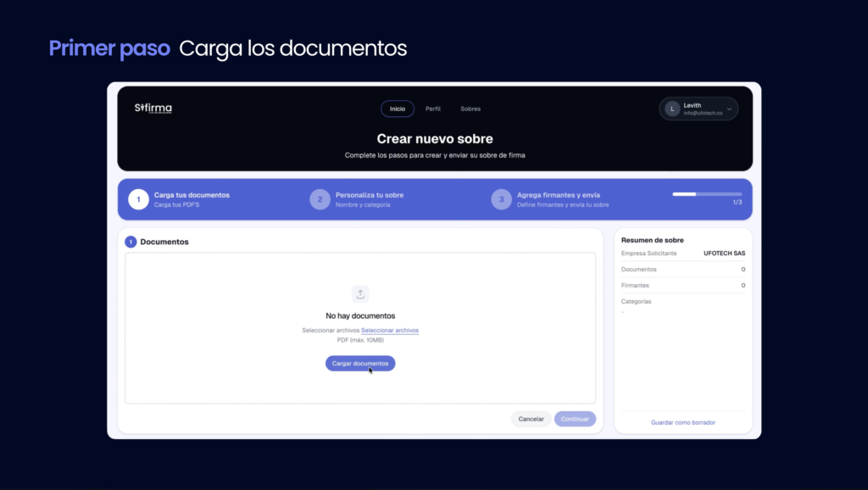This screenshot has height=490, width=868.
Task: Click the Documentos section number badge
Action: click(x=131, y=242)
